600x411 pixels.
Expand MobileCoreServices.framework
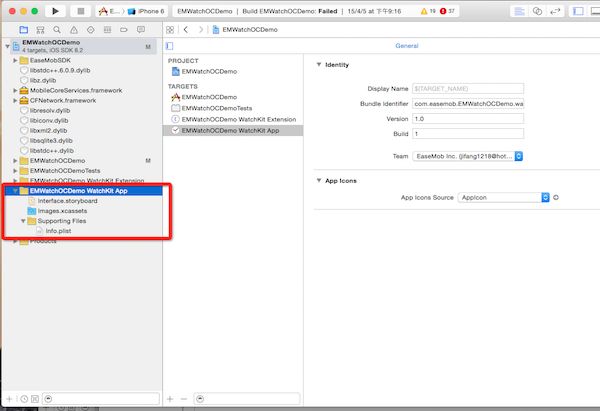(15, 90)
